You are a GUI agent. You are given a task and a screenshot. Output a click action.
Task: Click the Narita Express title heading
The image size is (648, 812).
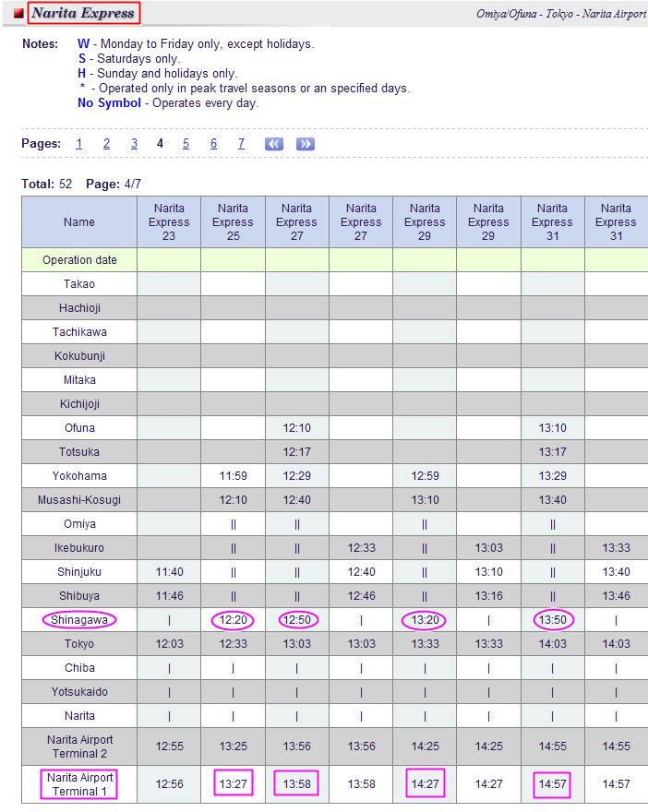83,13
